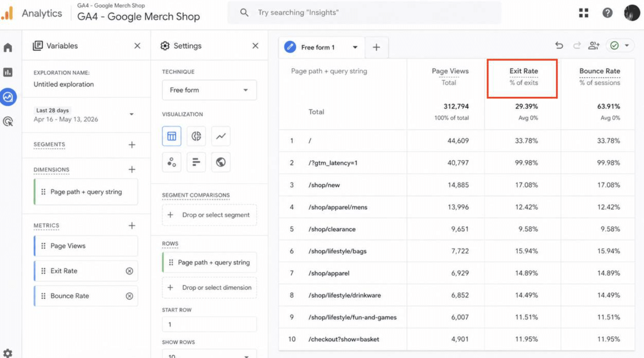Undo the last change
The height and width of the screenshot is (358, 644).
click(559, 46)
